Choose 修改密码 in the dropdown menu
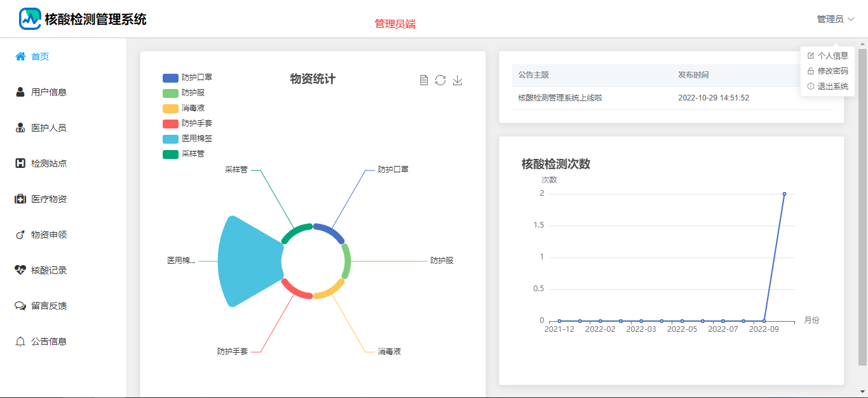Image resolution: width=868 pixels, height=398 pixels. tap(832, 71)
